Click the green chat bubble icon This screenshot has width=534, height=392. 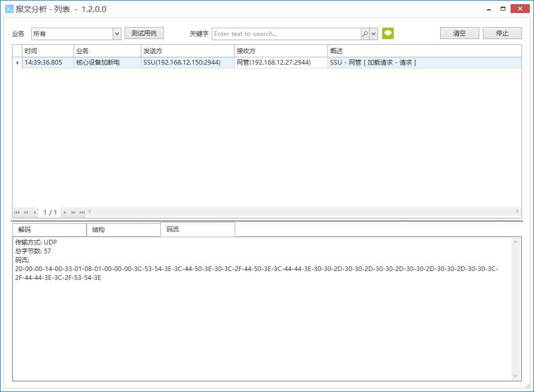[388, 33]
